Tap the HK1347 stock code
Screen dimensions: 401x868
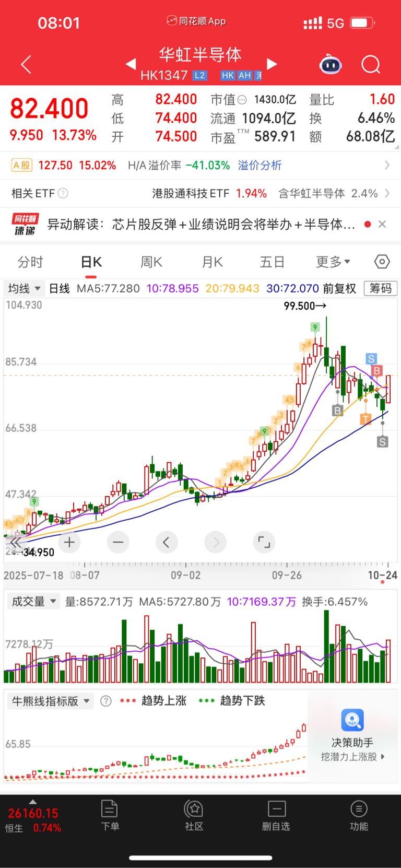click(164, 75)
